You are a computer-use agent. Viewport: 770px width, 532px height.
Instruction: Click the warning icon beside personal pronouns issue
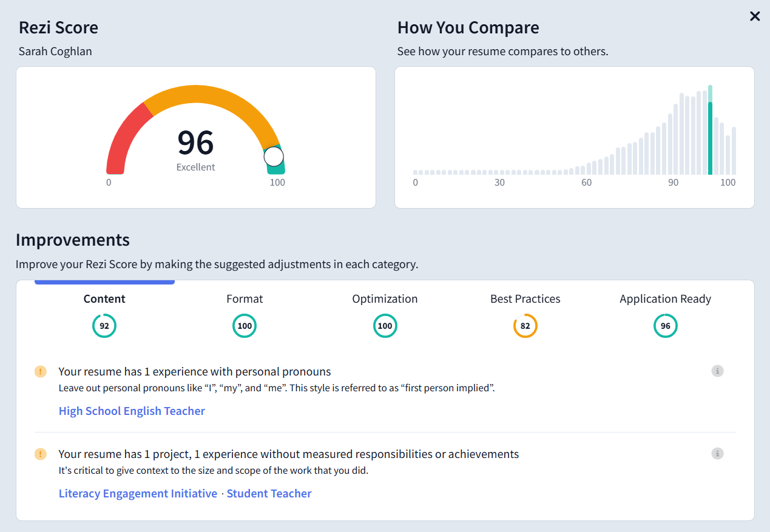[40, 371]
